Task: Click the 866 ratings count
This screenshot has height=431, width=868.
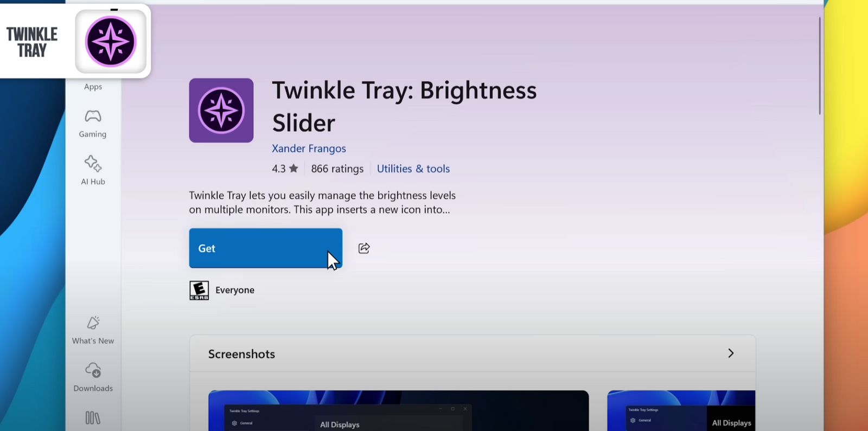Action: tap(337, 169)
